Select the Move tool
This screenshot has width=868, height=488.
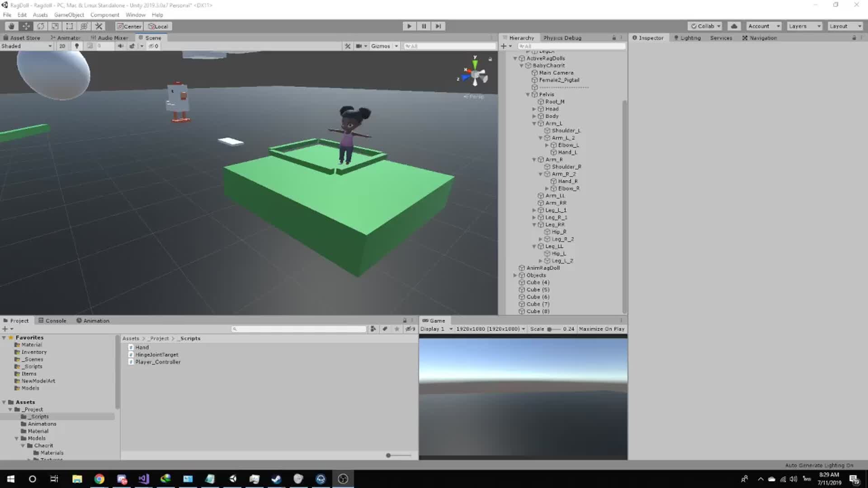tap(26, 26)
